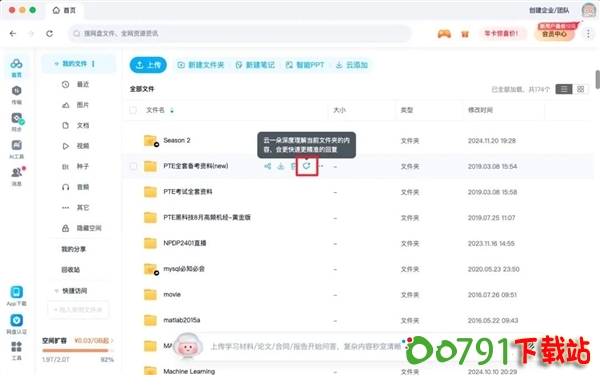Open the three-dot menu in top right
Screen dimensions: 600x375
pos(588,34)
